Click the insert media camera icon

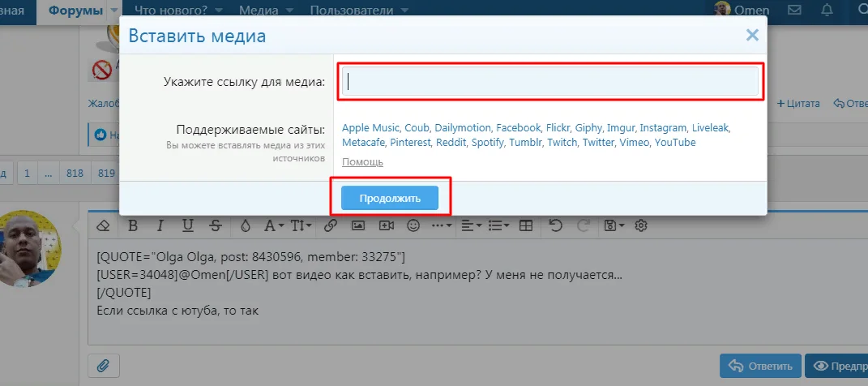pyautogui.click(x=387, y=226)
